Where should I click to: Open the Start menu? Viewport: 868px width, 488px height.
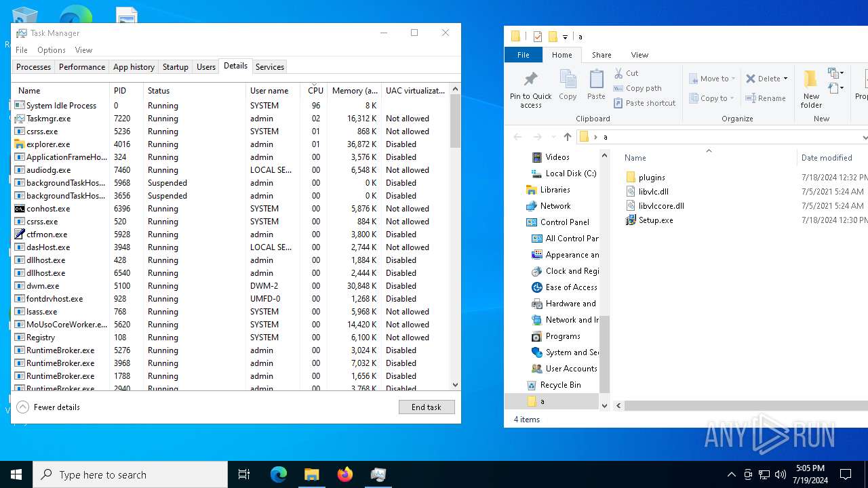(16, 474)
